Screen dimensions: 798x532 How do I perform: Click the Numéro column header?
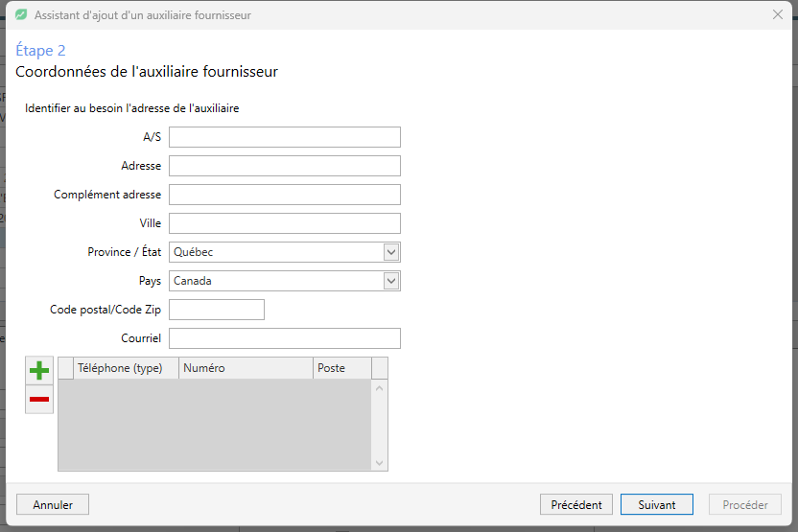246,368
